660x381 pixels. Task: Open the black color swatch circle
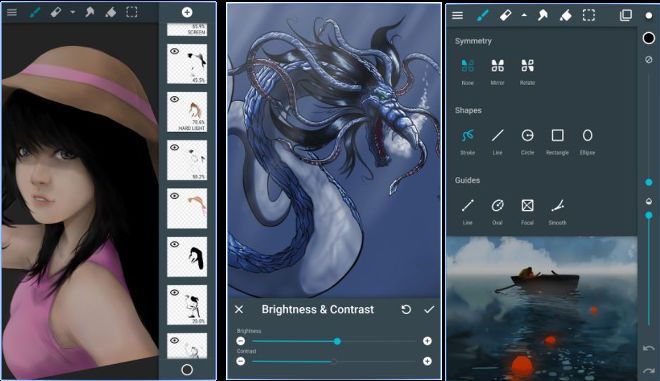(x=649, y=38)
